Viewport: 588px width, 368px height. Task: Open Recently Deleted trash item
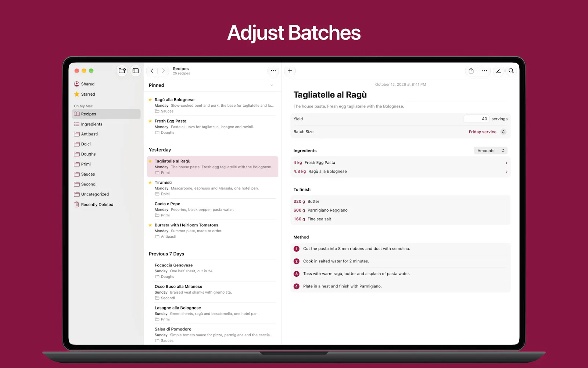[106, 205]
